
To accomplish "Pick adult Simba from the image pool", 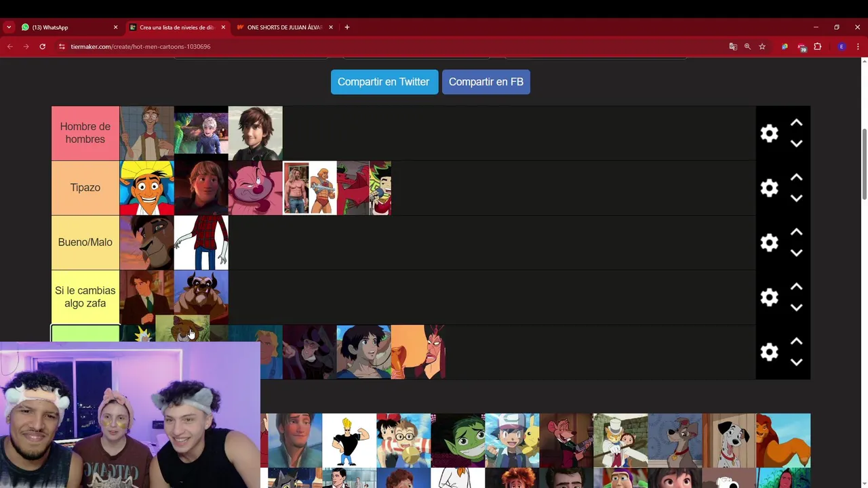I will [783, 441].
